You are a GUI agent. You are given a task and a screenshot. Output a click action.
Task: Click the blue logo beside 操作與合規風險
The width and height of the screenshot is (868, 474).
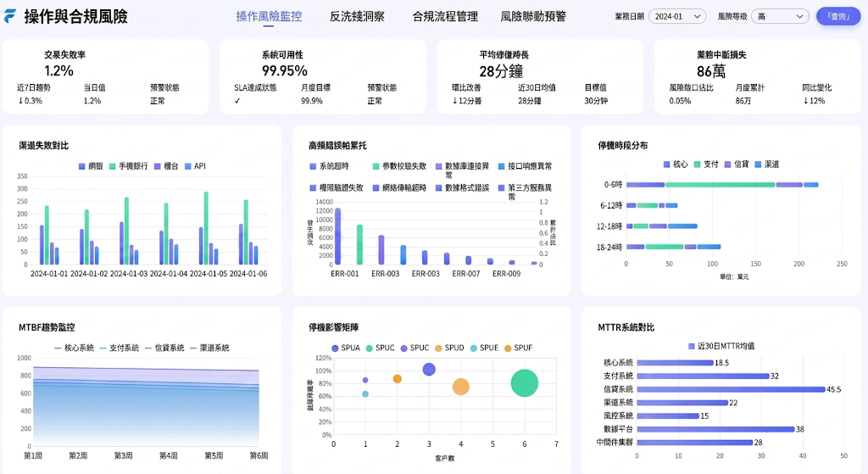click(10, 16)
